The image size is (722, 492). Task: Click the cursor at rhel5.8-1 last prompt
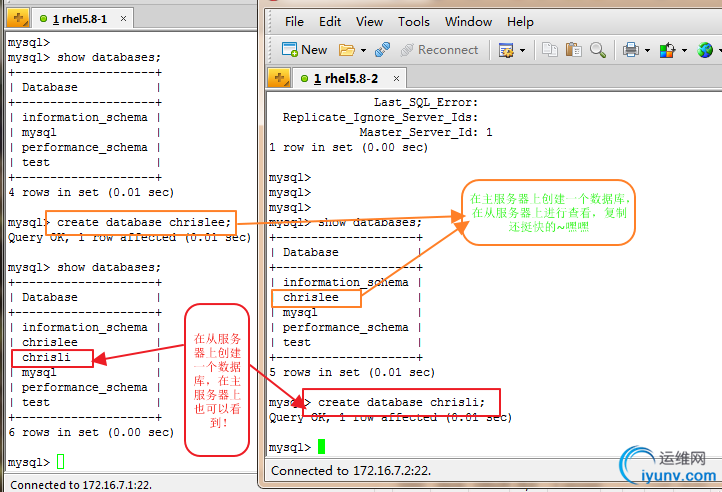click(60, 461)
